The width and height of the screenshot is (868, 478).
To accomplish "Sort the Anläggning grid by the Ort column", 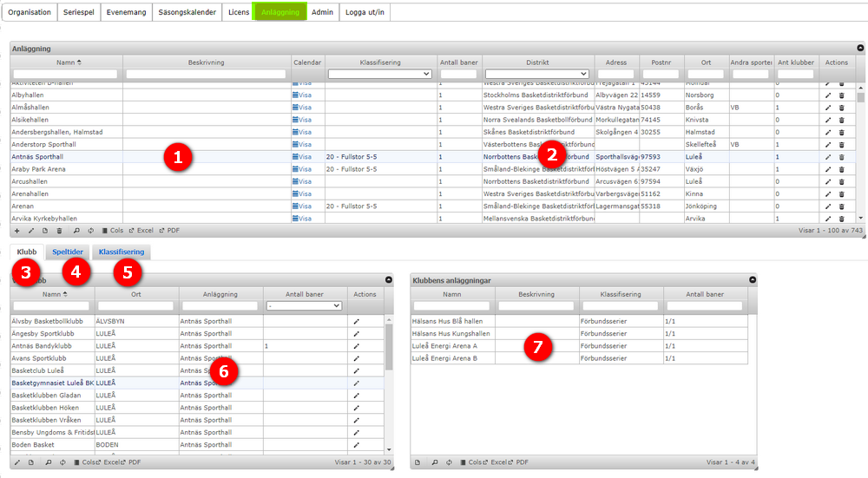I will [x=706, y=62].
